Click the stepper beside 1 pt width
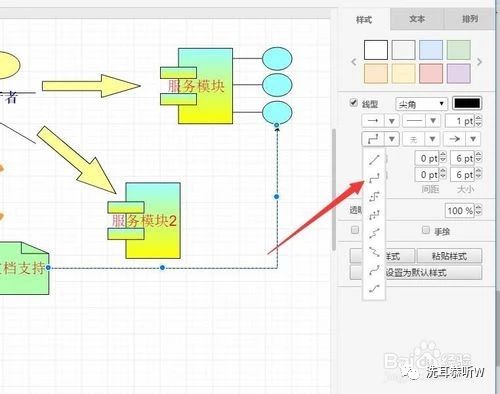 point(479,121)
